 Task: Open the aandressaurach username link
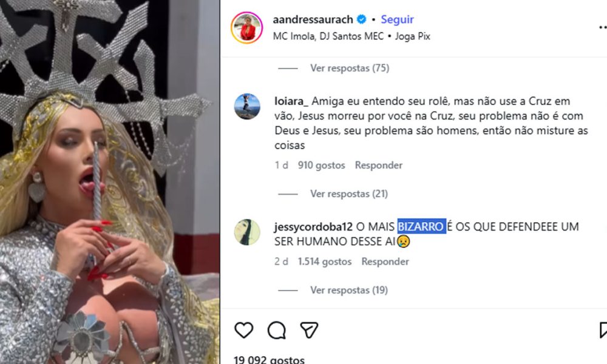pyautogui.click(x=313, y=19)
